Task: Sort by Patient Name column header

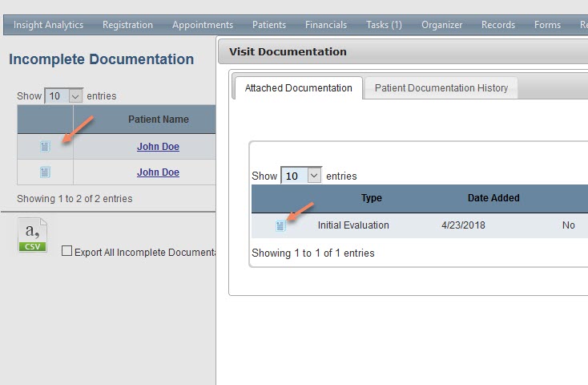Action: tap(159, 120)
